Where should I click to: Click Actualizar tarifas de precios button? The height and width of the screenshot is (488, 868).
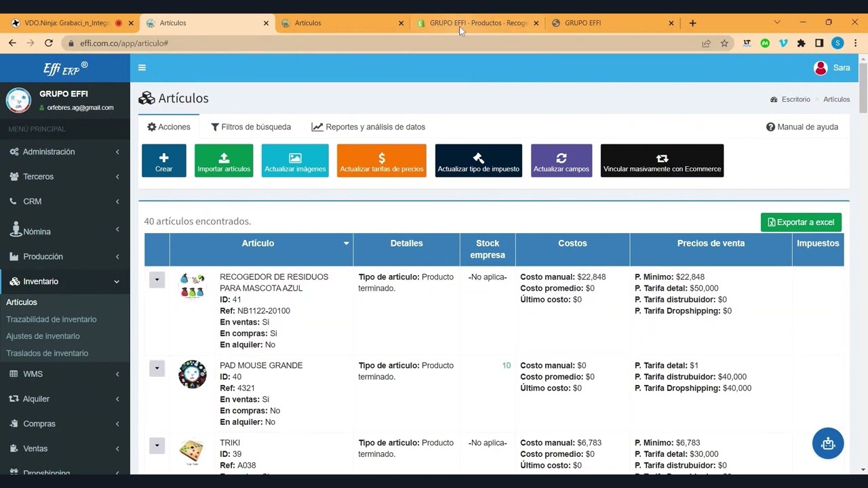click(x=382, y=161)
